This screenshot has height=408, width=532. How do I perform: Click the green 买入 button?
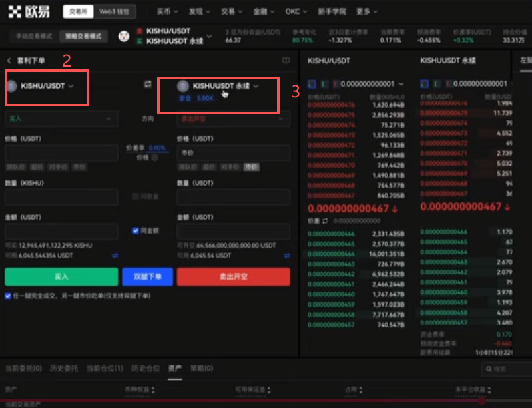click(61, 277)
